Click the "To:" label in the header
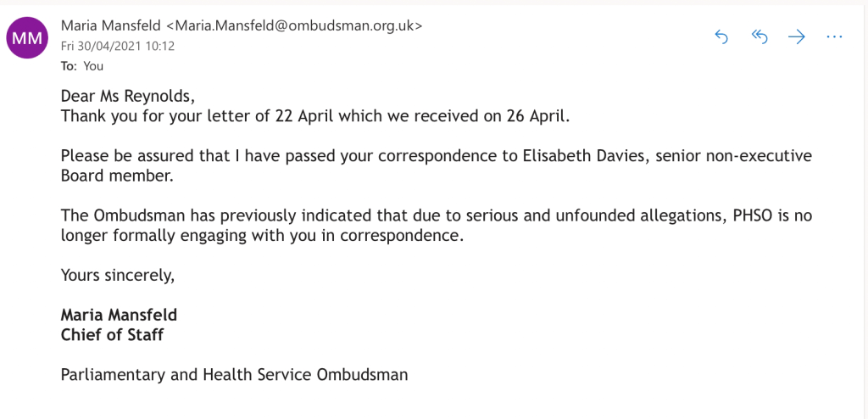The image size is (868, 419). point(68,65)
